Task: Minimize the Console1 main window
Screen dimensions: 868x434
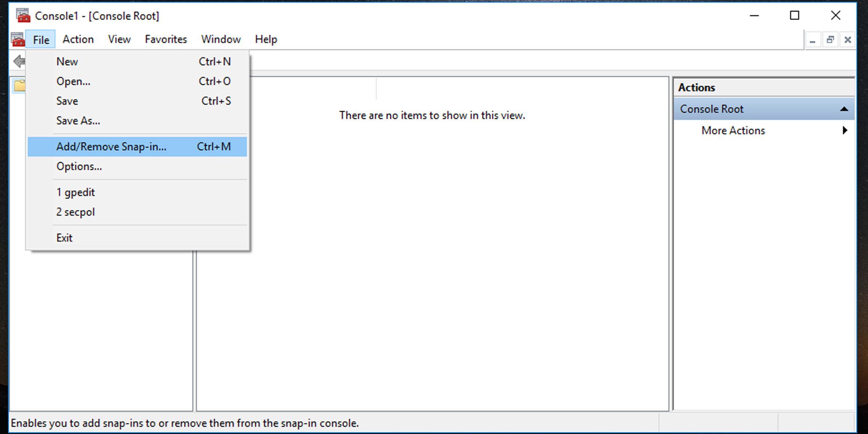Action: click(x=754, y=16)
